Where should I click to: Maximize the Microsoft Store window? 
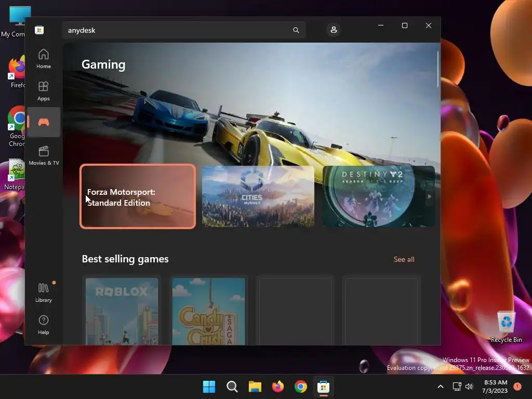404,25
